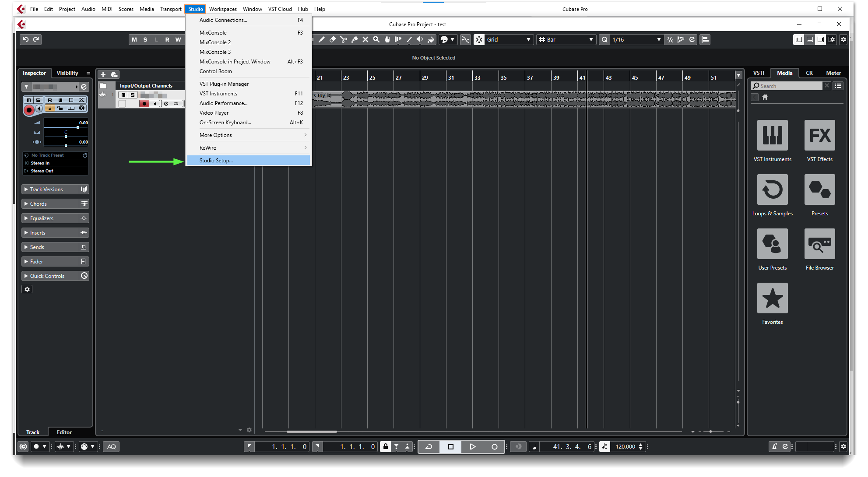The height and width of the screenshot is (477, 868).
Task: Toggle the transport Cycle loop button
Action: (429, 447)
